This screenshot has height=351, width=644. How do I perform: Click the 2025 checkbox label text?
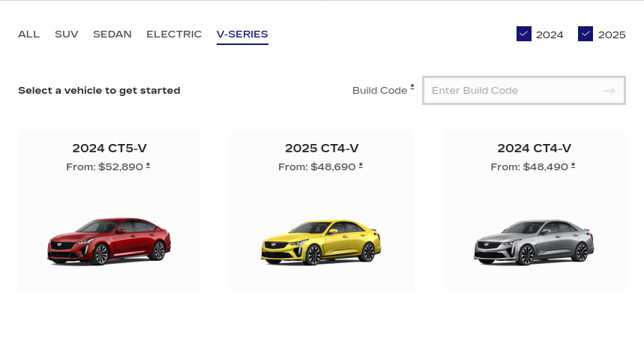click(x=612, y=34)
